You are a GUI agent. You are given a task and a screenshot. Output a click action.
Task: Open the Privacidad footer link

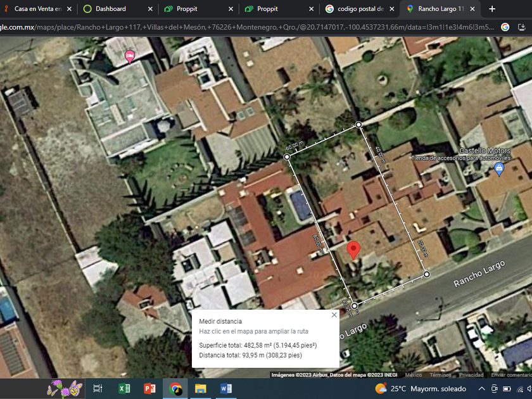tap(471, 375)
